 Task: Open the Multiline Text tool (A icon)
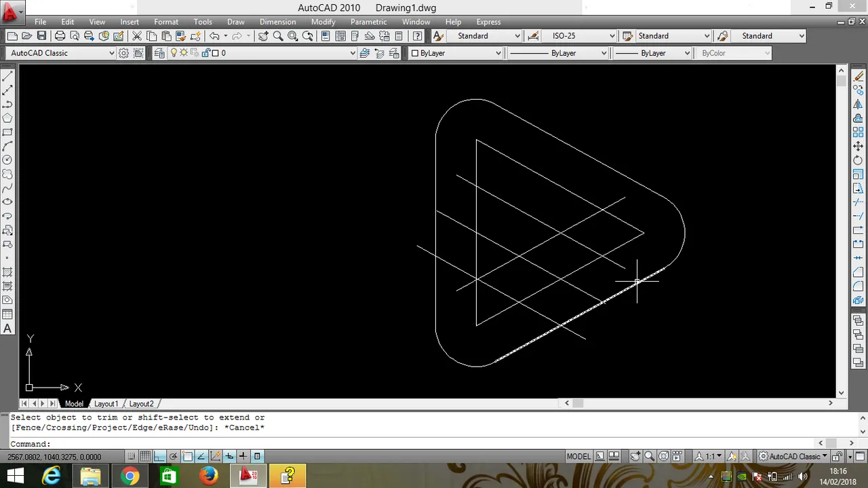[x=7, y=329]
